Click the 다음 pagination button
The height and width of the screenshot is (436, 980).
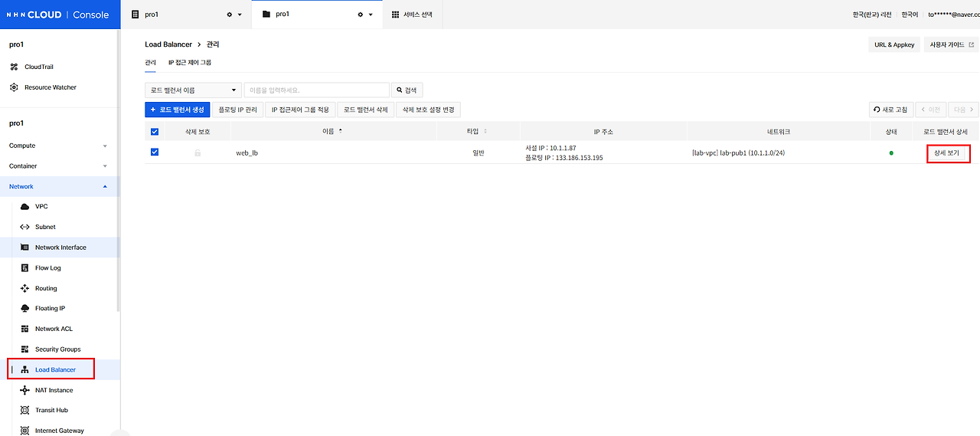click(x=963, y=110)
